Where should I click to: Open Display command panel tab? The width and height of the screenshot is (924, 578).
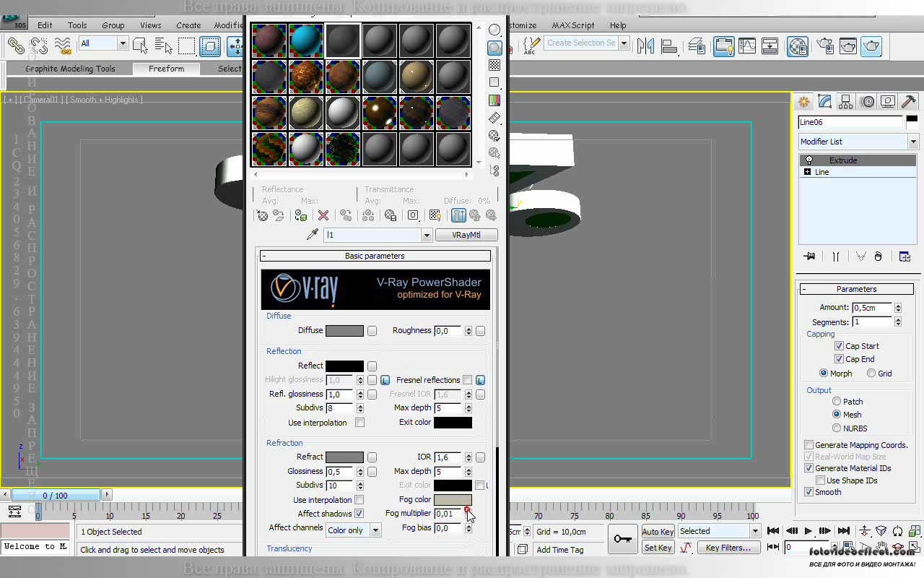click(x=888, y=102)
